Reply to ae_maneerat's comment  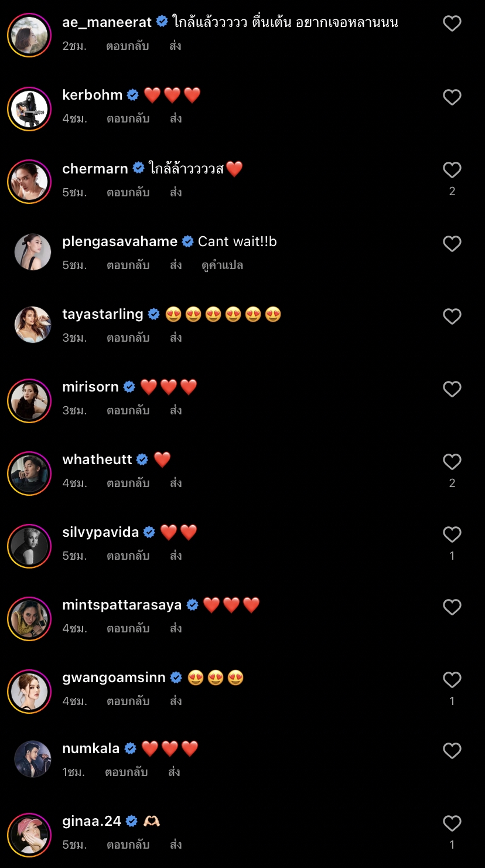tap(127, 46)
